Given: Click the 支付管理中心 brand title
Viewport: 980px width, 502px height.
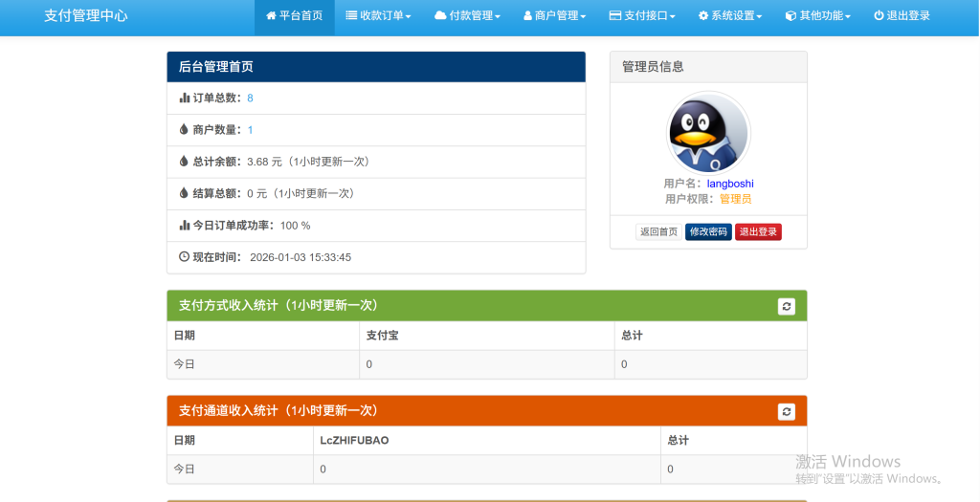Looking at the screenshot, I should [85, 16].
